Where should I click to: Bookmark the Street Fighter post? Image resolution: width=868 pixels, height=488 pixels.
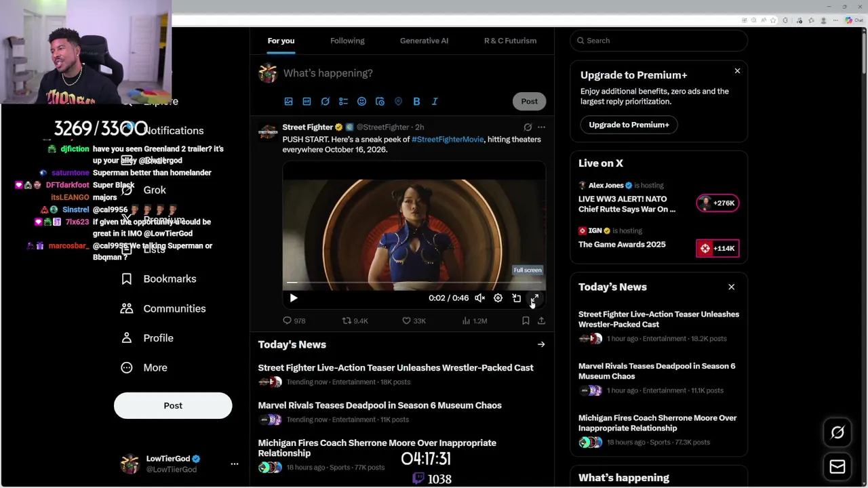[526, 321]
